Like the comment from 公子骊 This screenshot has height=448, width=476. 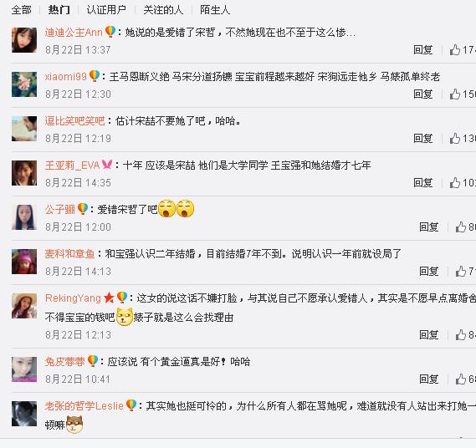click(460, 227)
